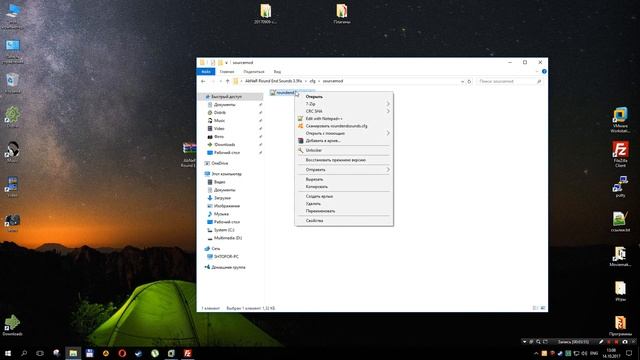Open Изображения under this computer
Image resolution: width=640 pixels, height=360 pixels.
[x=227, y=206]
